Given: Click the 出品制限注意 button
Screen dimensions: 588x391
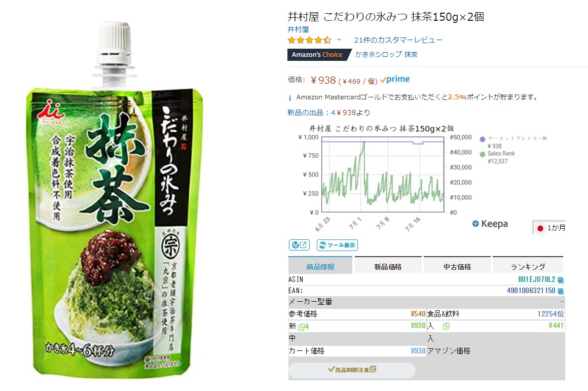Looking at the screenshot, I should click(352, 370).
